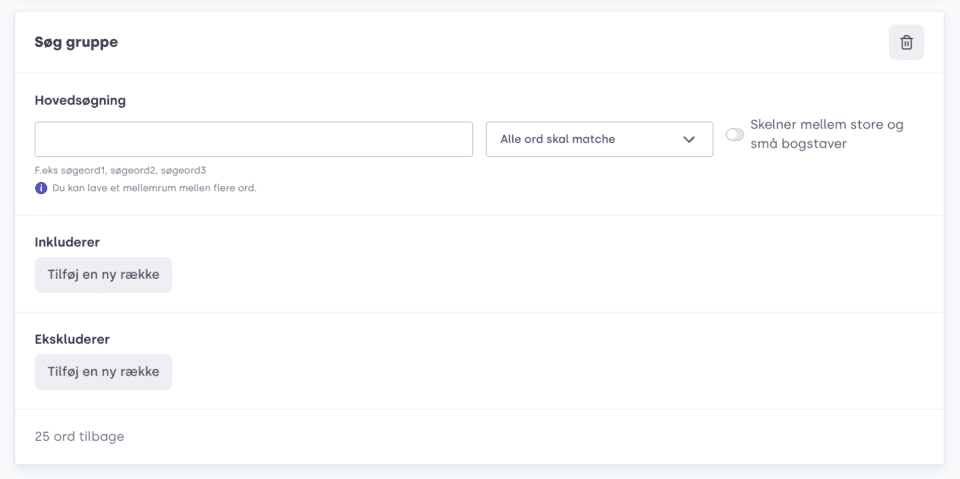Focus the Hovedsøgning search input field
This screenshot has height=479, width=960.
253,139
